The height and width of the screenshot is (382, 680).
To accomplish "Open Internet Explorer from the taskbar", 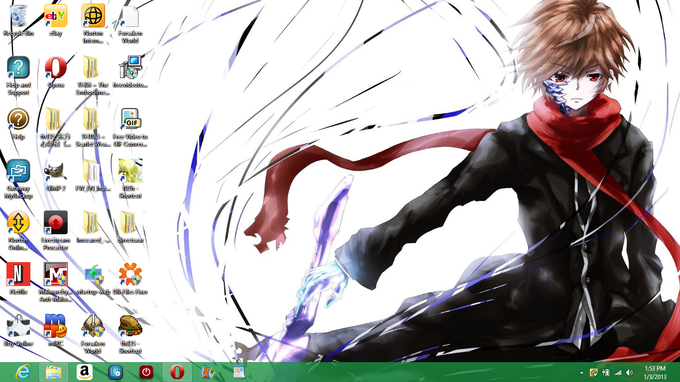I will [x=23, y=372].
